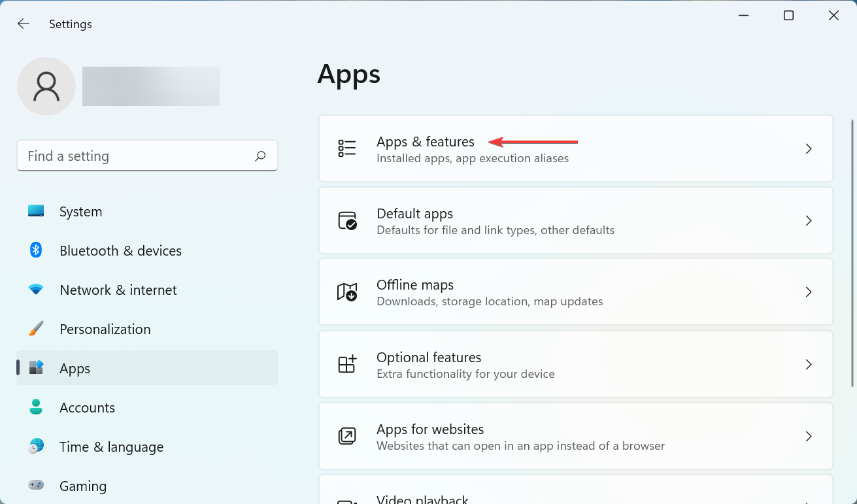Expand the Apps & features entry chevron
The height and width of the screenshot is (504, 857).
point(809,148)
